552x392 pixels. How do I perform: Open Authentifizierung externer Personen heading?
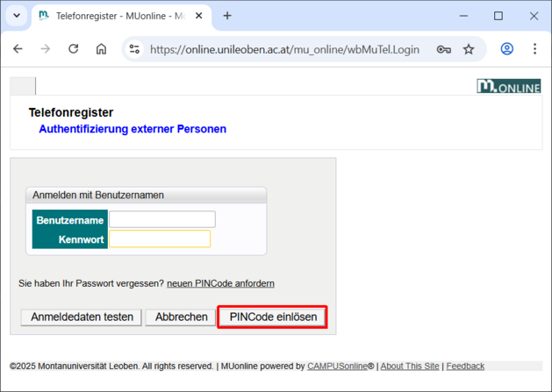point(133,129)
